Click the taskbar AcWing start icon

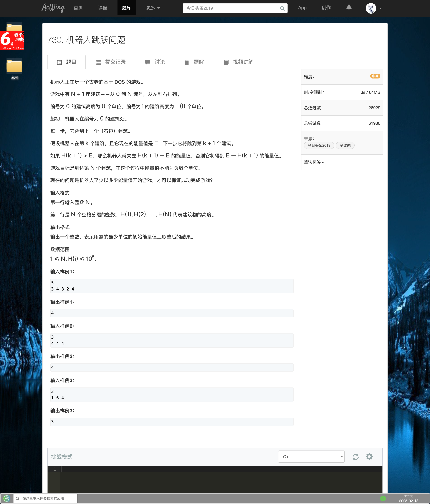point(7,498)
